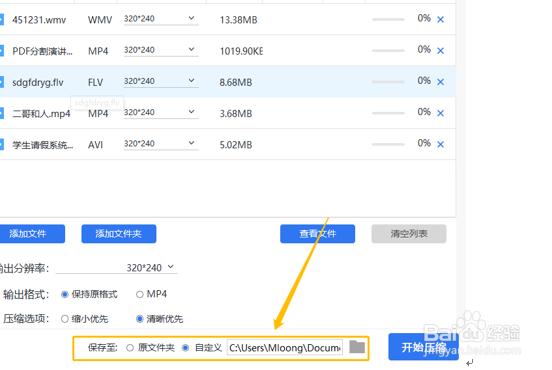
Task: Remove 二哥和人.mp4 with the X icon
Action: pyautogui.click(x=440, y=113)
